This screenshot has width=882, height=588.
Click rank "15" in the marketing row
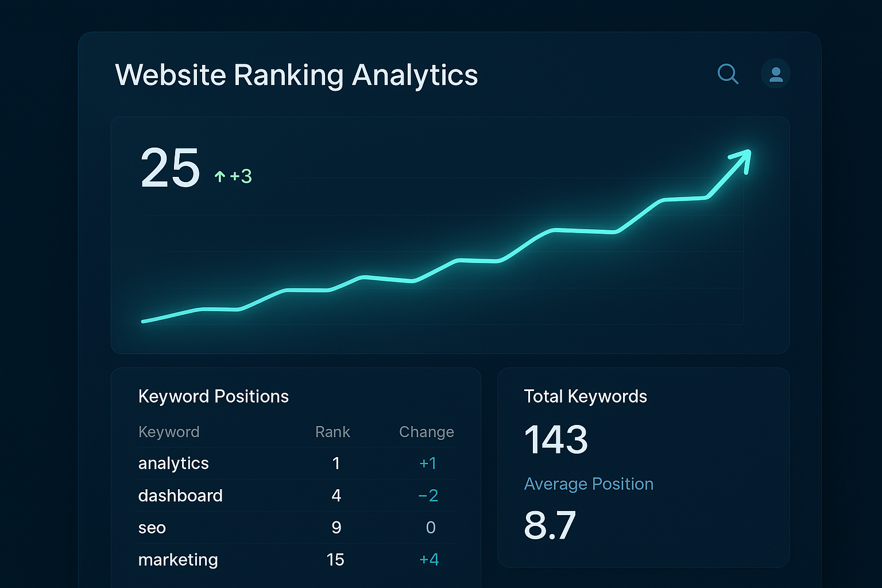(x=335, y=560)
